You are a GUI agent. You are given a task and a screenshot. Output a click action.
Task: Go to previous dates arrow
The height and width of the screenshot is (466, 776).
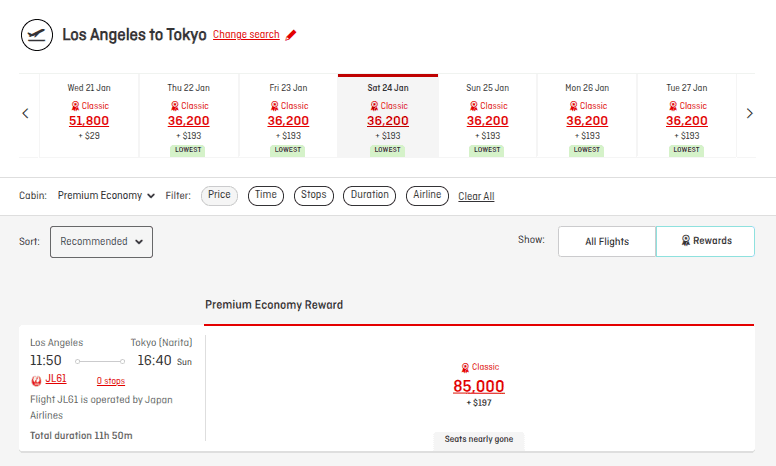[x=26, y=113]
